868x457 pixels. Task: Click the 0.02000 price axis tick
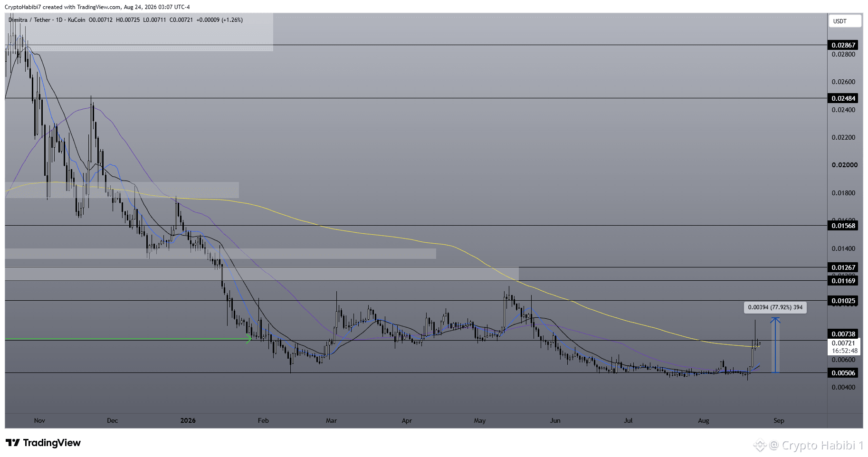[x=845, y=165]
